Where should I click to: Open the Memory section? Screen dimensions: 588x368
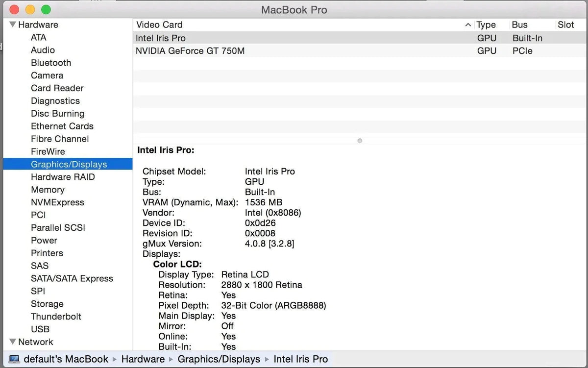48,190
